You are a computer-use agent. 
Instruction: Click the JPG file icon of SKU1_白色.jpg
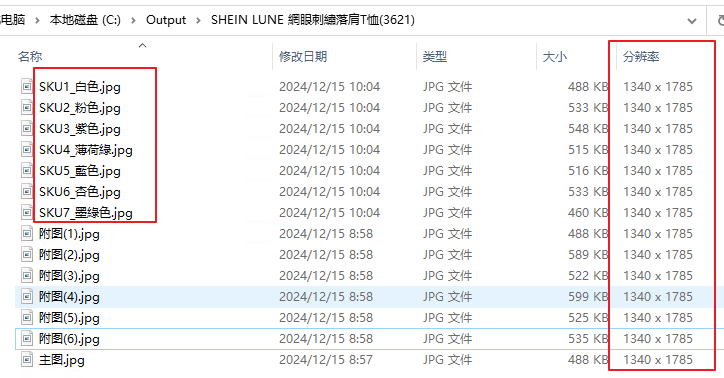(27, 86)
